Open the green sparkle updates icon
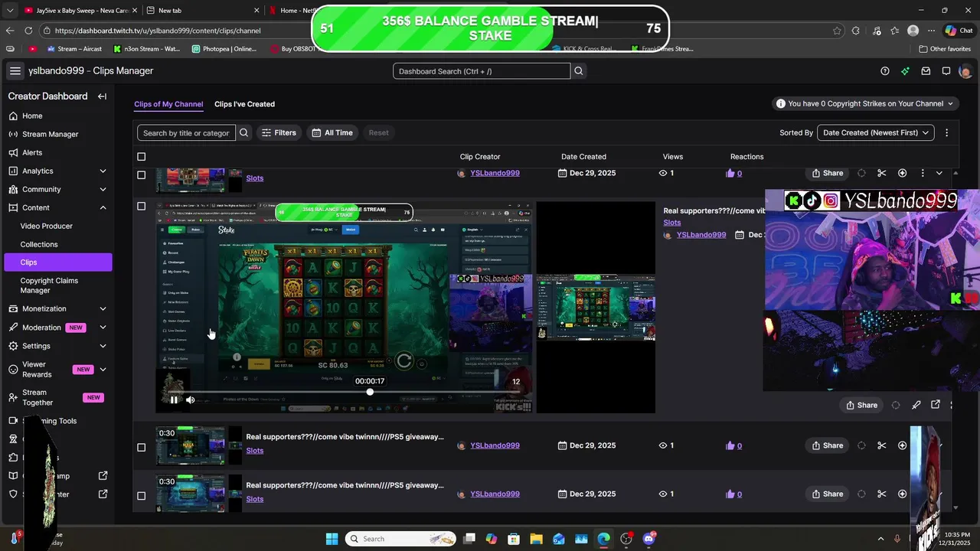 point(906,71)
